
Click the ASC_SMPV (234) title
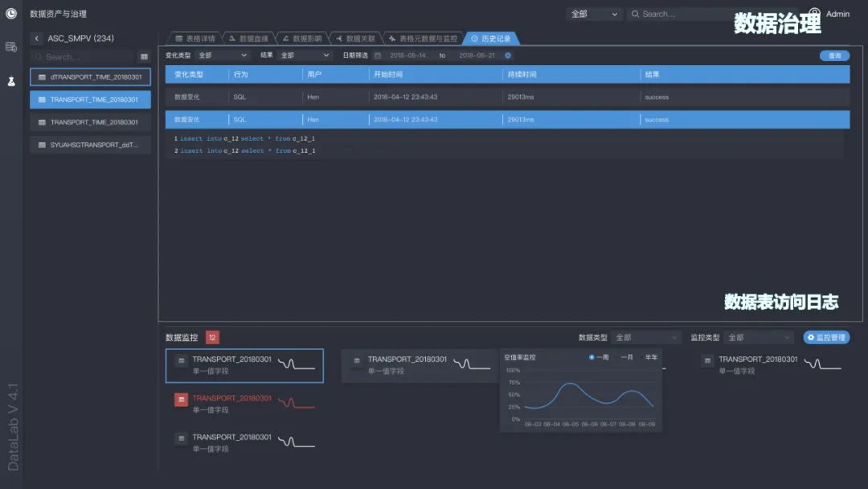(x=81, y=39)
